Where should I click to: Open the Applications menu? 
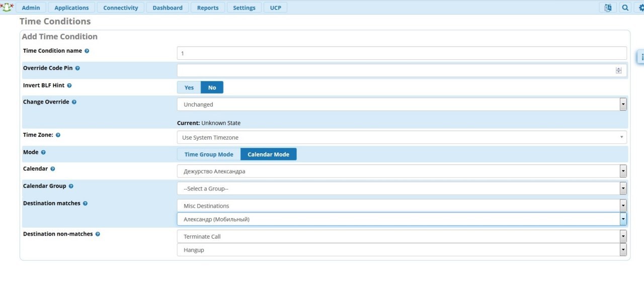click(x=71, y=8)
